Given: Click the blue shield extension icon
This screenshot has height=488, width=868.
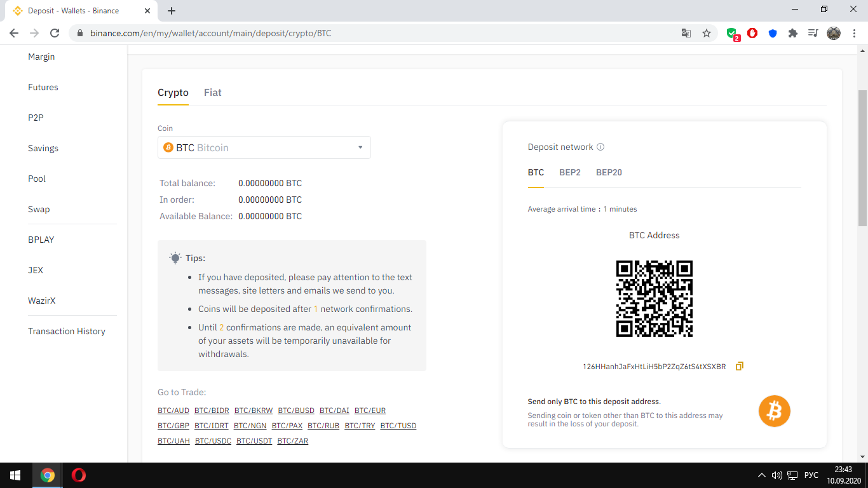Looking at the screenshot, I should 773,33.
